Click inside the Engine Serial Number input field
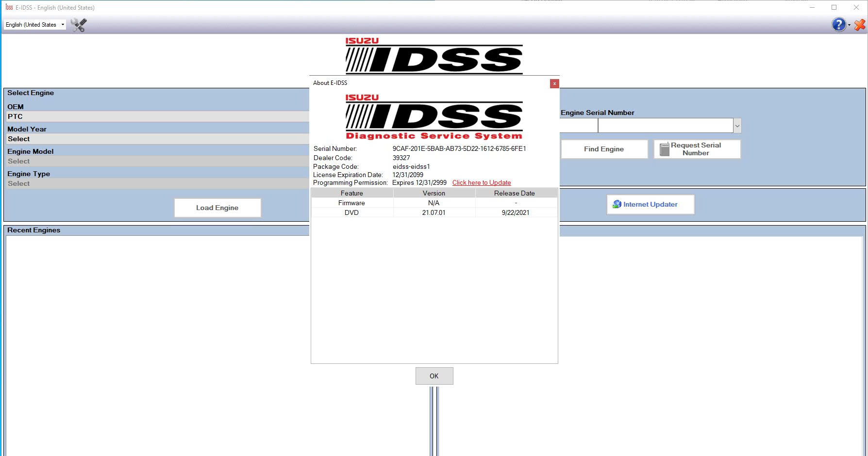The width and height of the screenshot is (868, 456). point(665,125)
